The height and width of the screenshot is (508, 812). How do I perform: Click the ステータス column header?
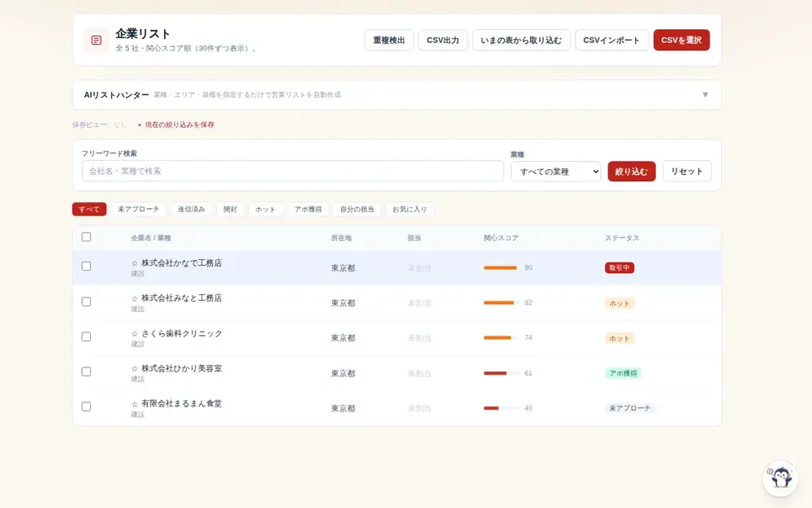tap(622, 238)
